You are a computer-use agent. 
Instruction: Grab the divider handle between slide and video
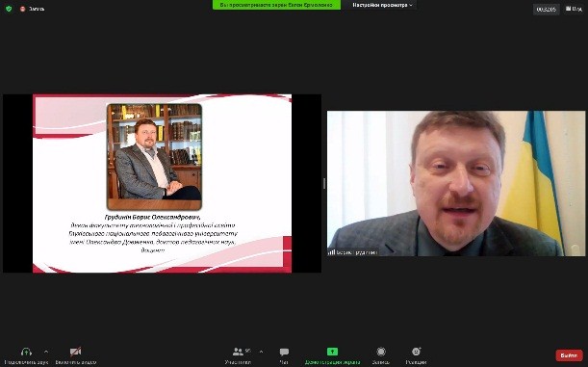click(x=324, y=183)
